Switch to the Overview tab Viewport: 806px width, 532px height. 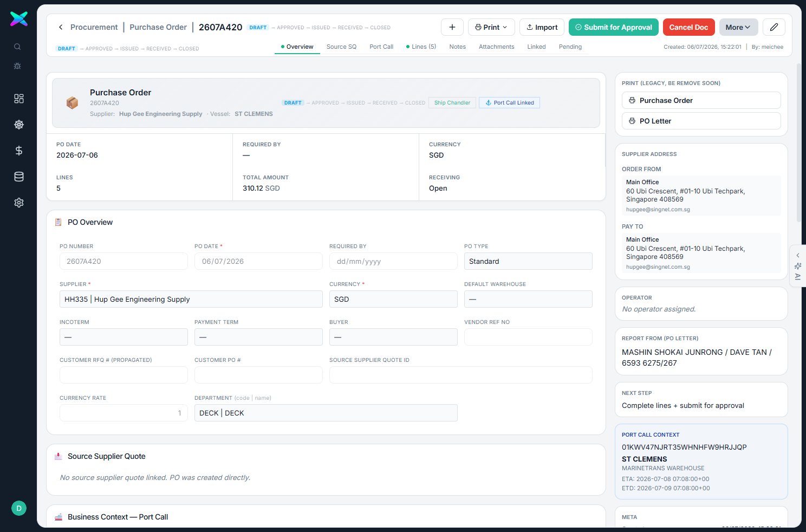pos(297,47)
